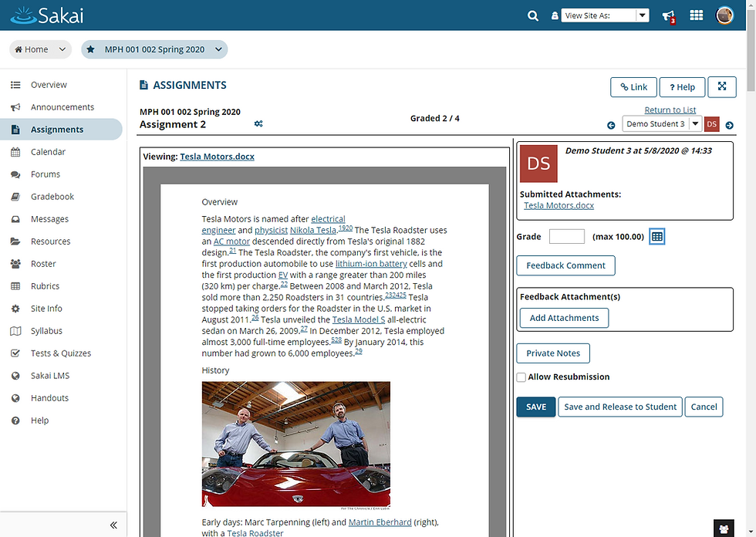This screenshot has height=537, width=756.
Task: Click the SAVE button
Action: click(x=536, y=407)
